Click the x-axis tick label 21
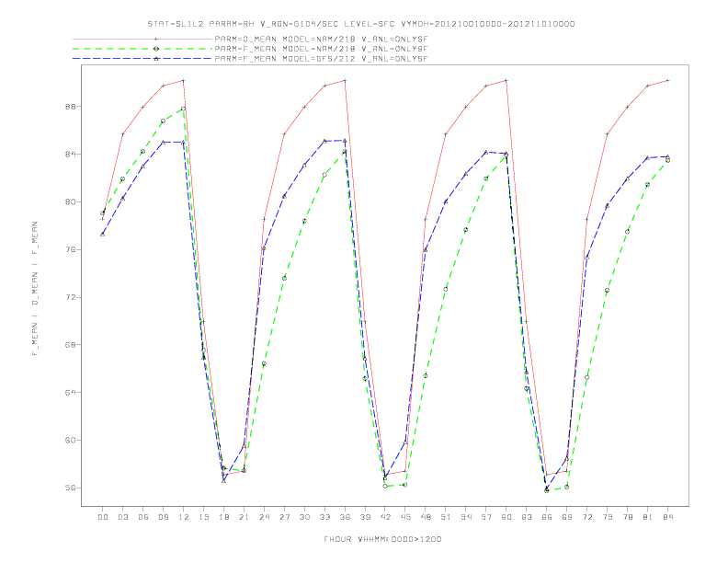 tap(244, 517)
